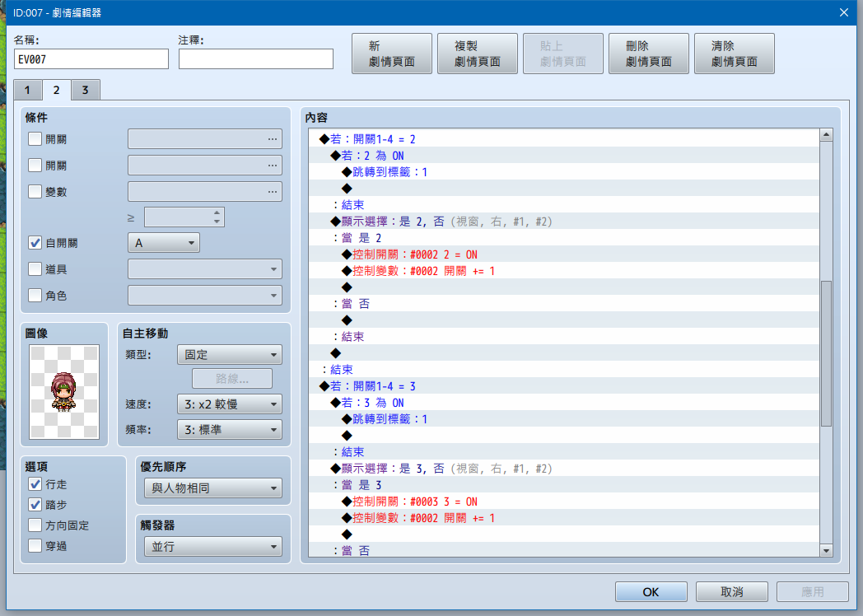Click the 複製劇情頁面 button
This screenshot has height=616, width=863.
pos(477,54)
